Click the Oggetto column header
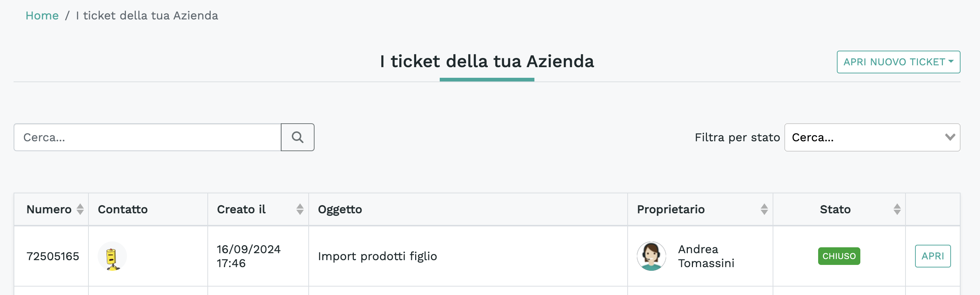980x295 pixels. pyautogui.click(x=340, y=210)
